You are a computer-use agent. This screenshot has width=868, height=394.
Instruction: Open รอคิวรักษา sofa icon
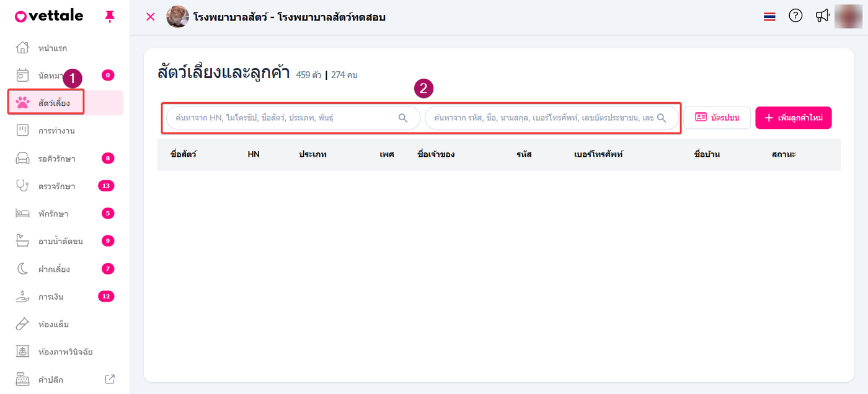click(x=22, y=159)
